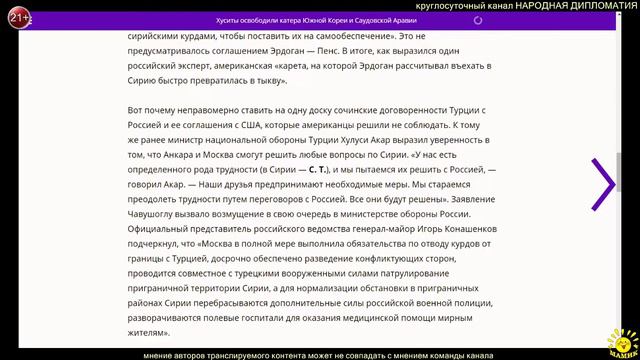This screenshot has width=640, height=360.
Task: Click the smiling sun channel logo
Action: 623,343
